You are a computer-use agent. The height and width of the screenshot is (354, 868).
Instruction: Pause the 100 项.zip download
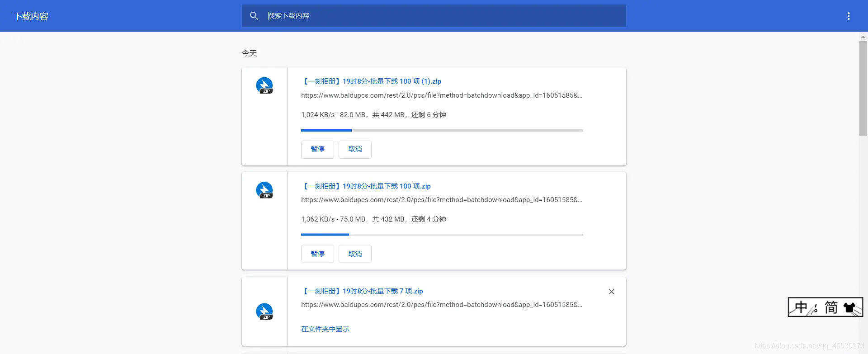pos(317,254)
